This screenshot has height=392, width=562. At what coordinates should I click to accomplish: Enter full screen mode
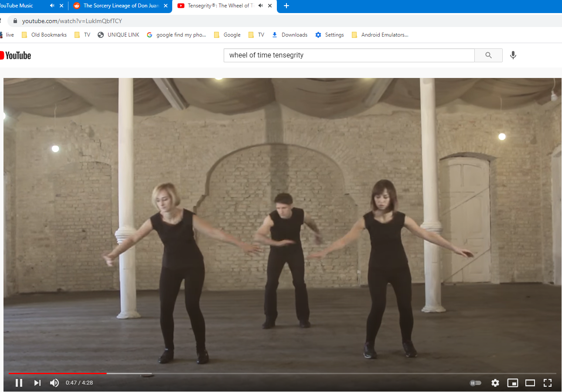(548, 383)
